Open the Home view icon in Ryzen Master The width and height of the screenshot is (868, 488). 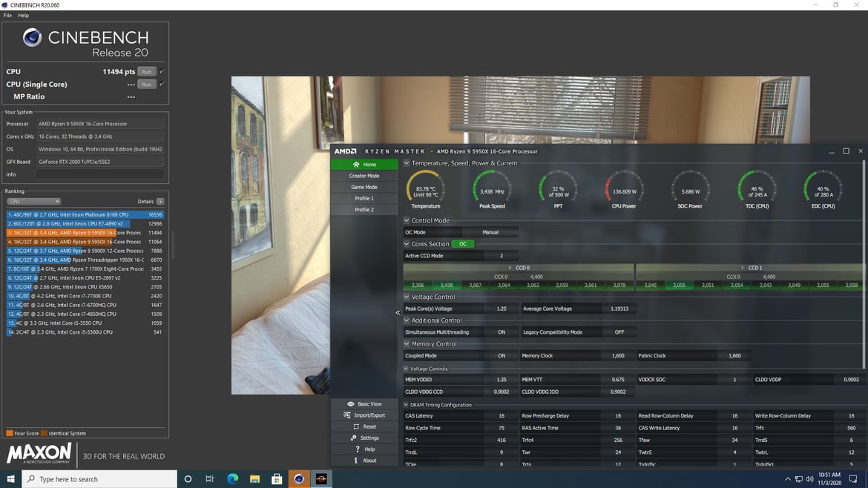click(356, 165)
